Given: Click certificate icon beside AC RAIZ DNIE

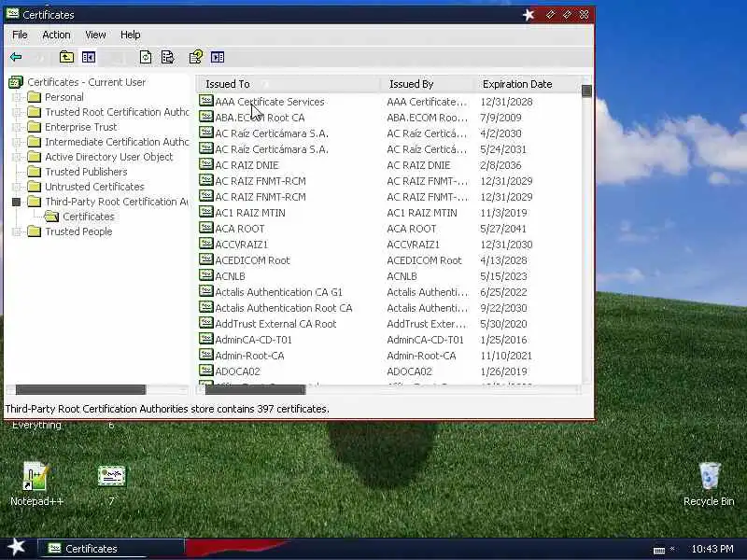Looking at the screenshot, I should (205, 165).
